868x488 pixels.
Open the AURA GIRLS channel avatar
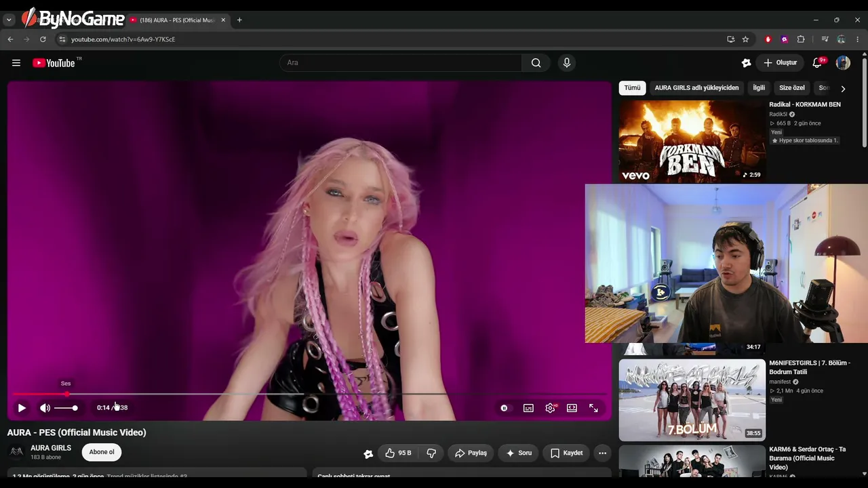tap(16, 452)
